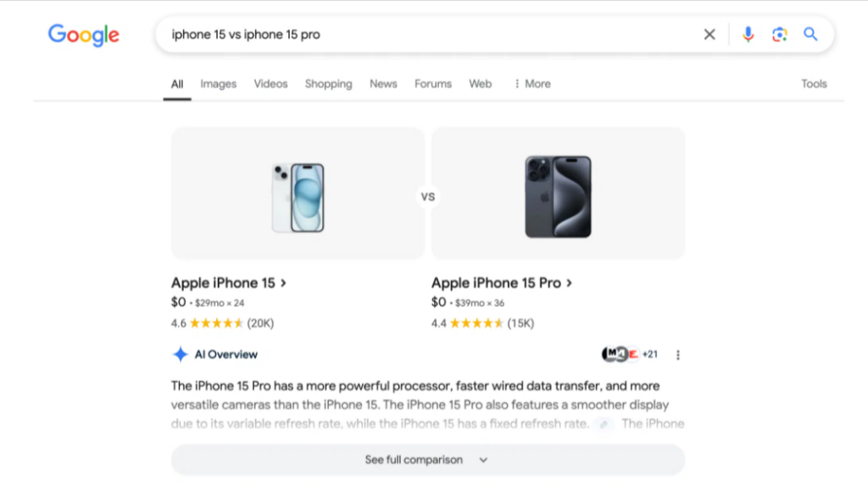Click the AI Overview source icons (+21)
The height and width of the screenshot is (487, 868).
[x=630, y=354]
